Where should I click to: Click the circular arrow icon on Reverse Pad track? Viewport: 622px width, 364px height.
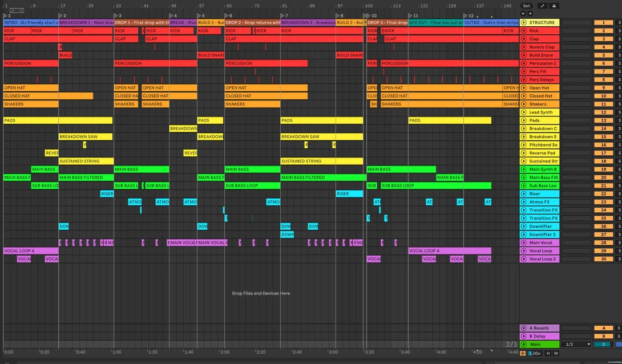(524, 153)
